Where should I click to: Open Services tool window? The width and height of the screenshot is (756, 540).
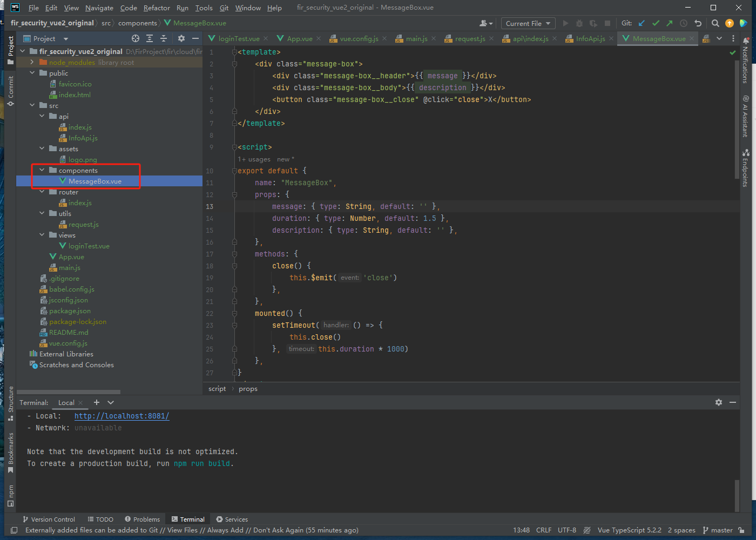tap(232, 519)
